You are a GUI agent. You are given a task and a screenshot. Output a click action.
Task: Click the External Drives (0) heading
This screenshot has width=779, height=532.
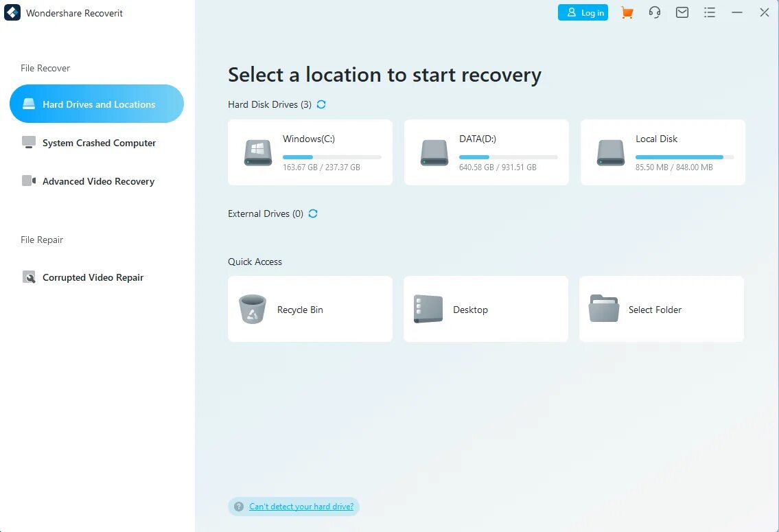[x=266, y=213]
